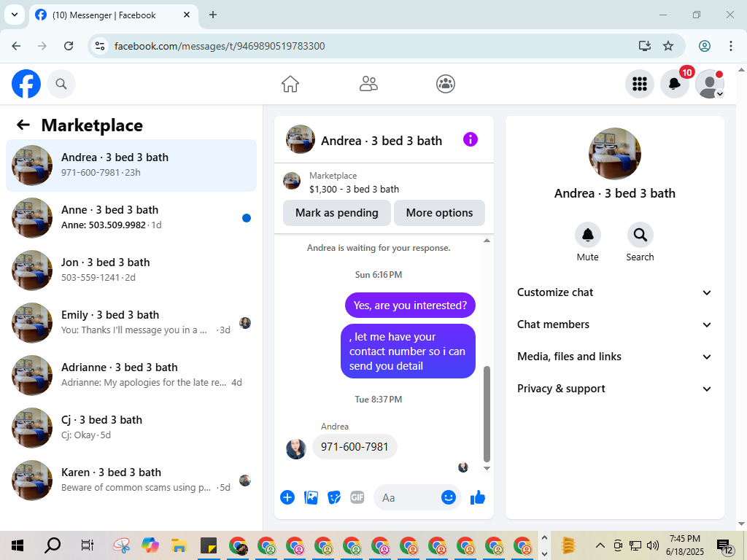747x560 pixels.
Task: Click the browser back arrow
Action: (x=16, y=46)
